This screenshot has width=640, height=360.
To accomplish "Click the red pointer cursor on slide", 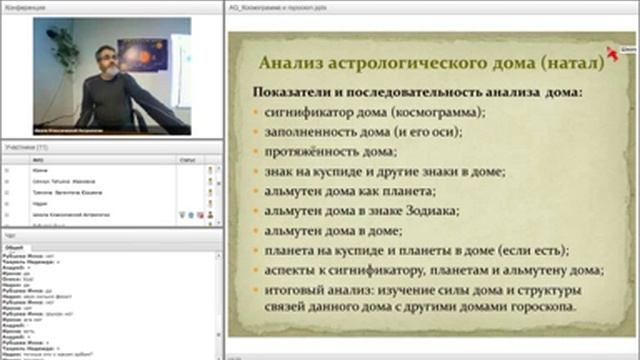I will click(612, 54).
